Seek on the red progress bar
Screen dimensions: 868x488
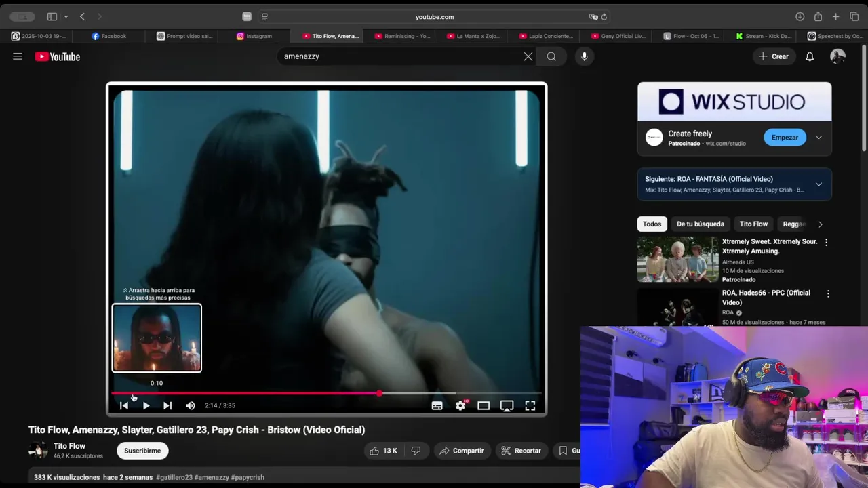click(x=245, y=393)
